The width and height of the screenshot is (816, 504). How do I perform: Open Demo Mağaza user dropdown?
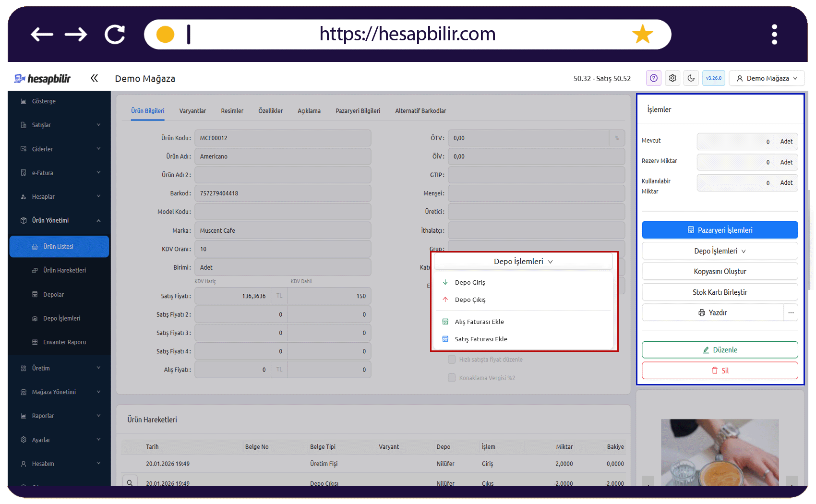pyautogui.click(x=767, y=78)
